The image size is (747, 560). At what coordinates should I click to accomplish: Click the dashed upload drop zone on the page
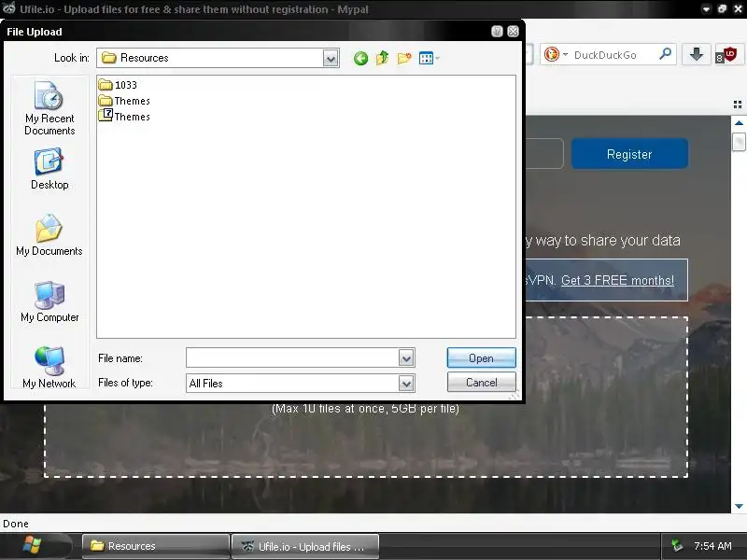coord(366,441)
